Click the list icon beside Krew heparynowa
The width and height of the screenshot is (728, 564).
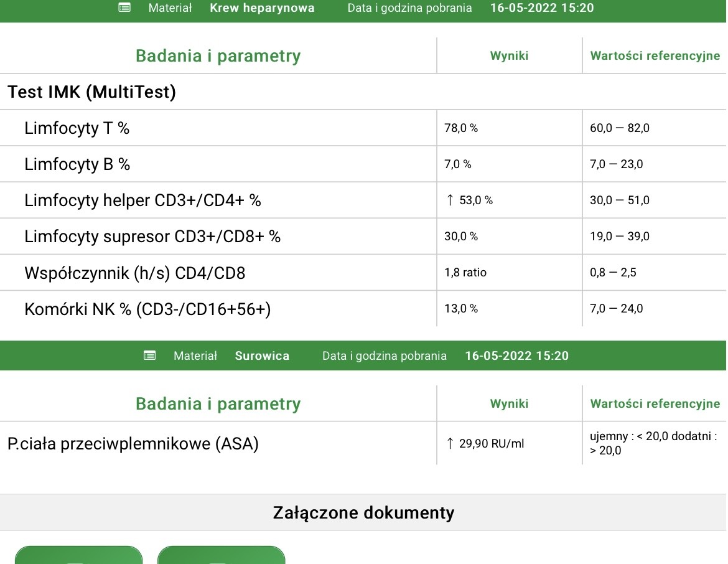[124, 8]
